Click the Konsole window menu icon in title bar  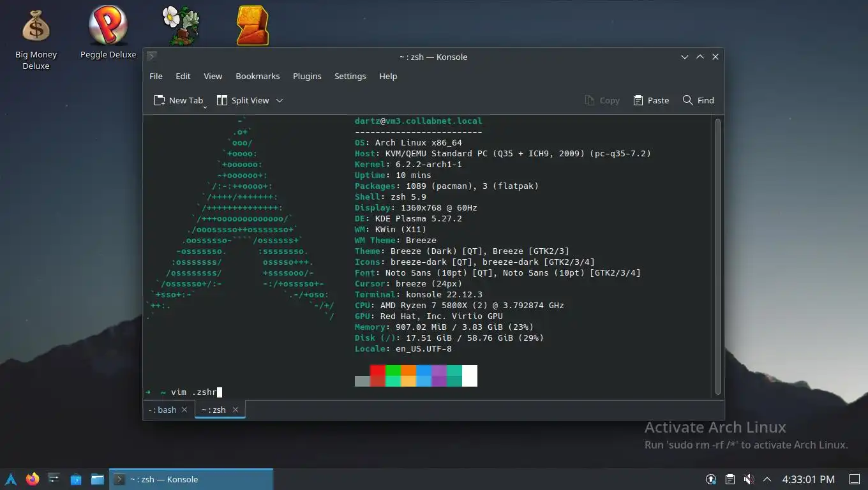point(152,57)
